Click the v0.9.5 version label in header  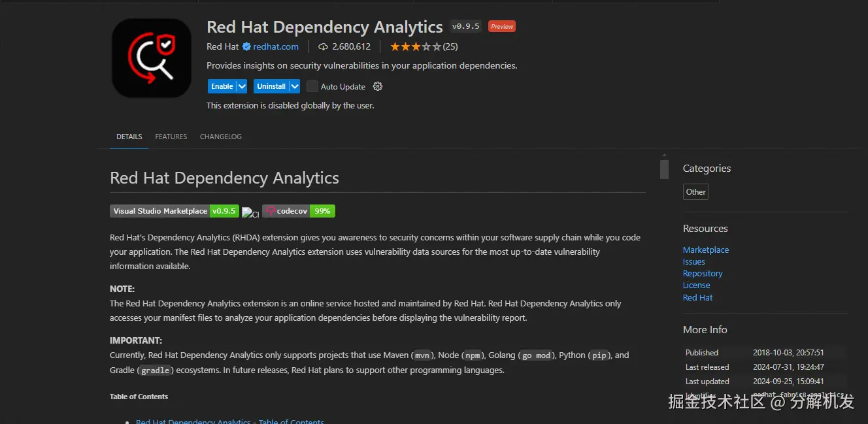pos(465,26)
